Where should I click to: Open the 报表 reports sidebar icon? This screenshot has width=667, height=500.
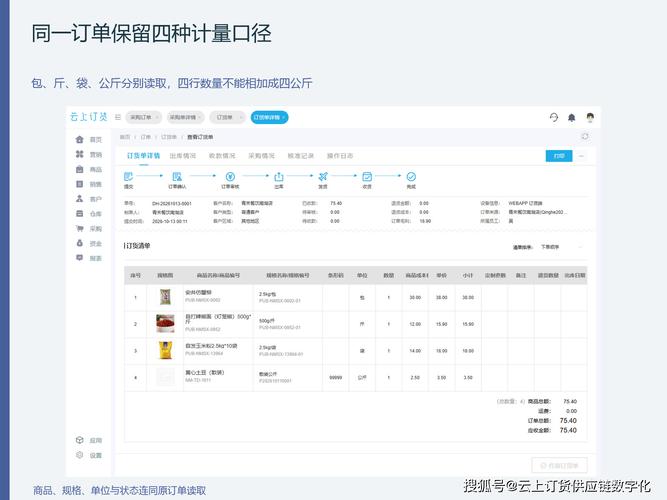80,258
